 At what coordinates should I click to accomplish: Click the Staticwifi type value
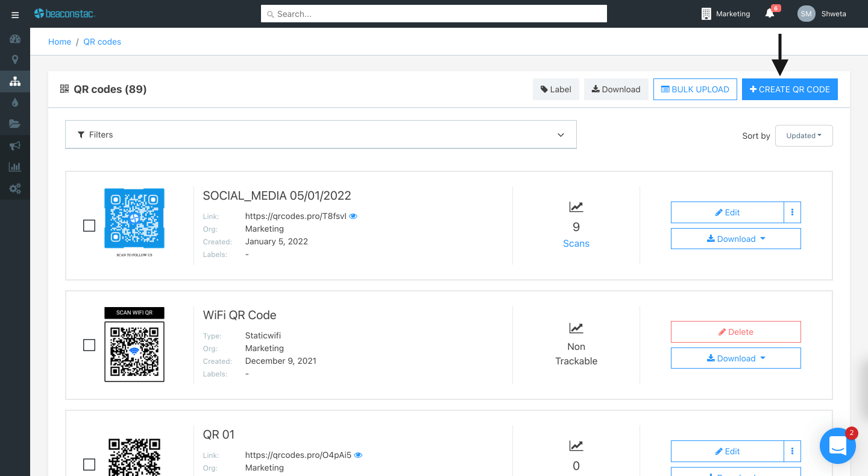[x=263, y=335]
